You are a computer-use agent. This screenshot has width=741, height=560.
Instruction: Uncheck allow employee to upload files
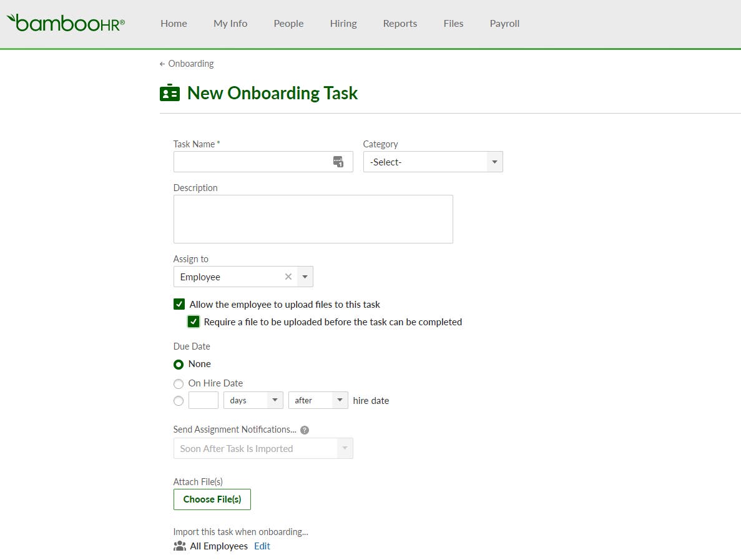pos(179,304)
